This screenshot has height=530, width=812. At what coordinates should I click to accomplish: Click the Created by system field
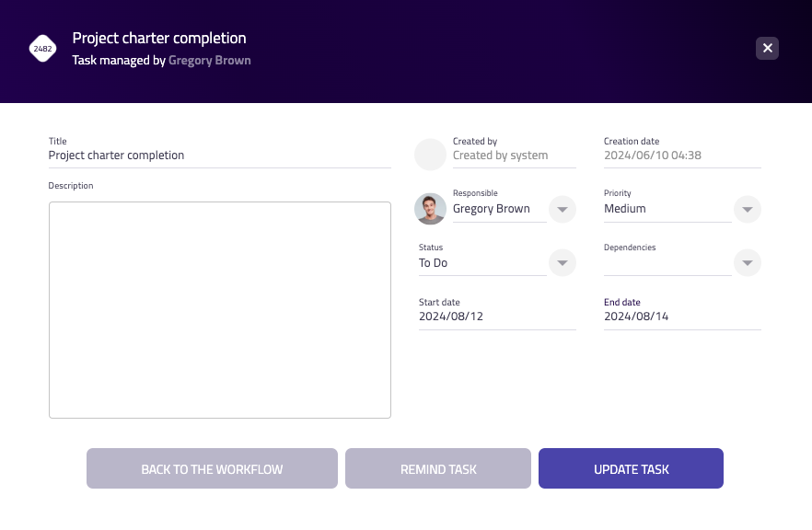(513, 156)
